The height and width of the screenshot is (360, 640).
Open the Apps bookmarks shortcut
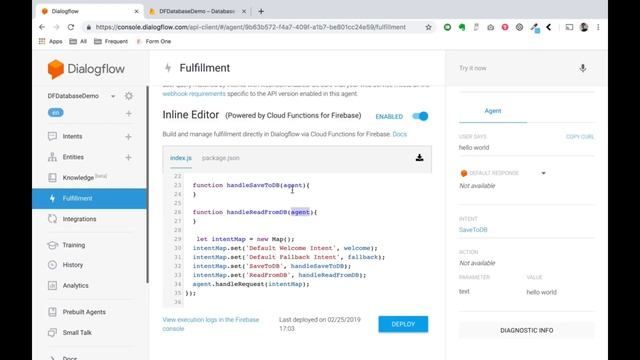tap(50, 41)
